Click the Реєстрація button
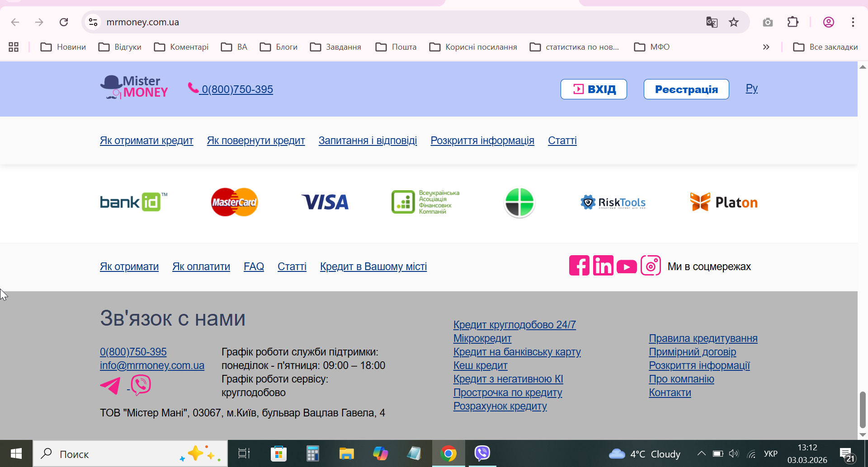This screenshot has width=868, height=467. coord(686,89)
